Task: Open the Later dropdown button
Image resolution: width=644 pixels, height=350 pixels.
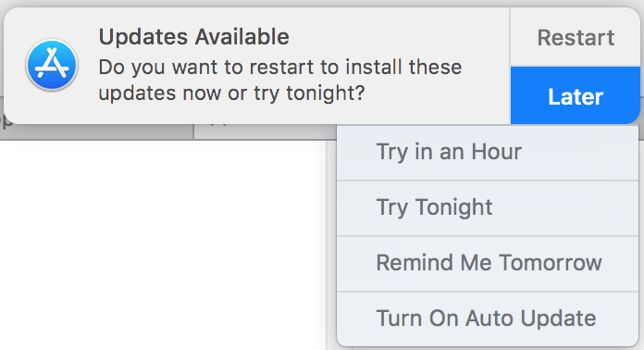Action: click(x=575, y=95)
